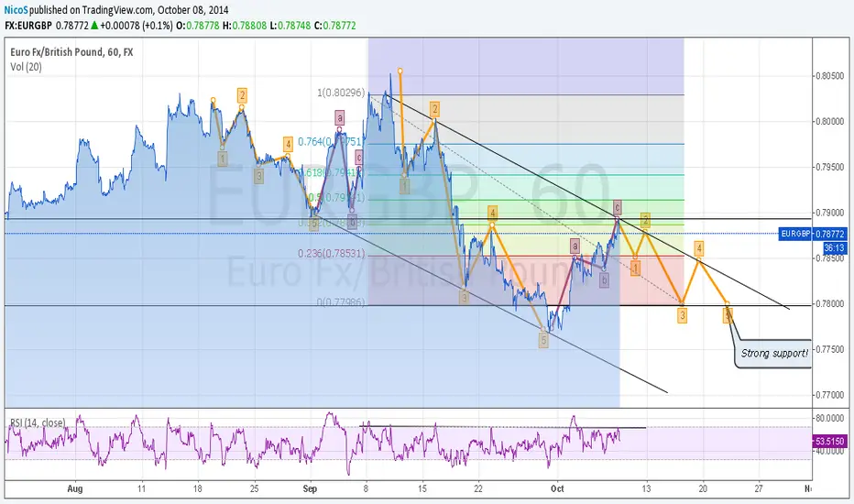Click the 13 date on the time axis
The height and width of the screenshot is (504, 854).
[646, 488]
